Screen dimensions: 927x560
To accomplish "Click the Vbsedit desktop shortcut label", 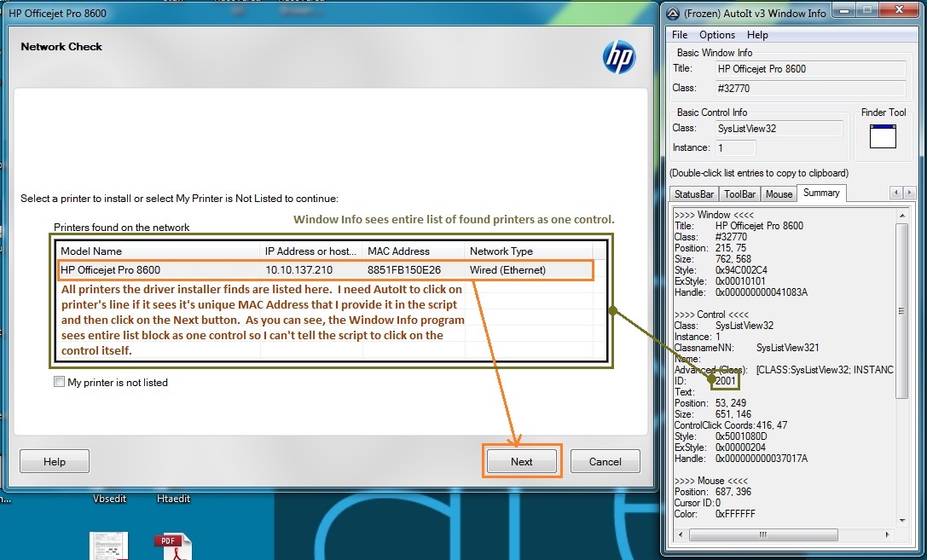I will [109, 499].
